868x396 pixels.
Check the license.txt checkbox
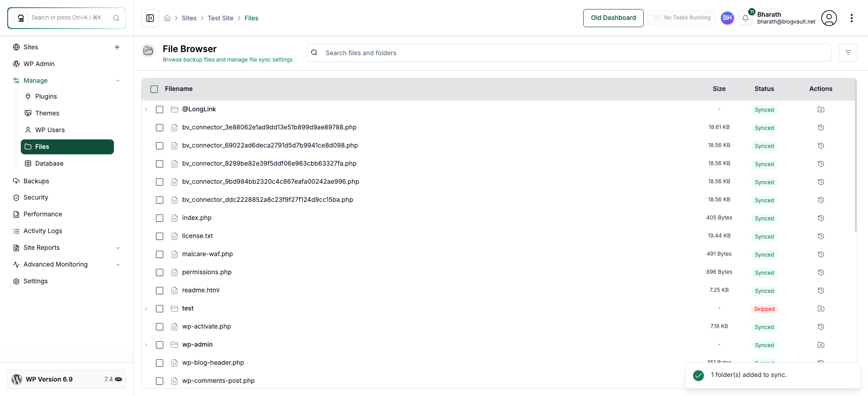[x=160, y=236]
